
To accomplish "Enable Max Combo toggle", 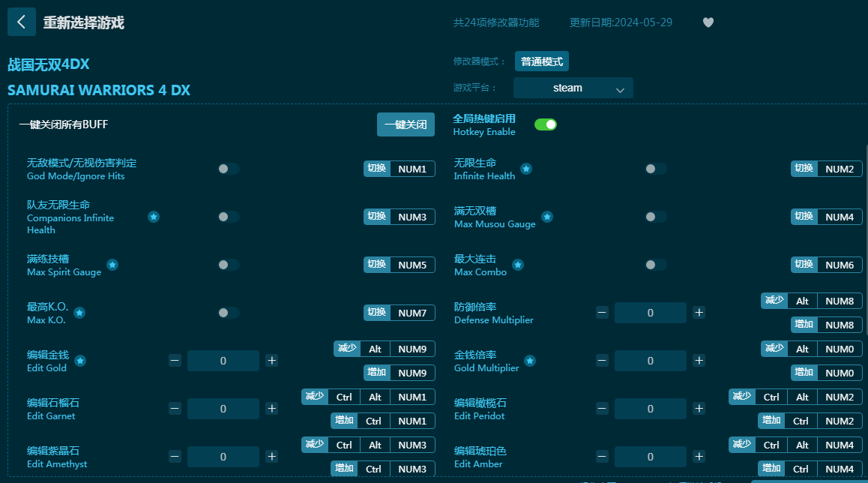I will pyautogui.click(x=655, y=265).
